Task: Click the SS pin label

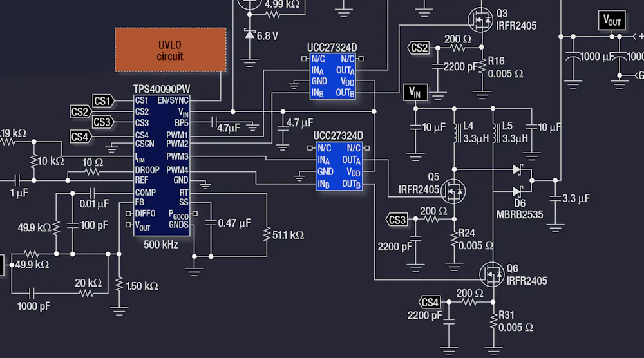Action: tap(184, 202)
